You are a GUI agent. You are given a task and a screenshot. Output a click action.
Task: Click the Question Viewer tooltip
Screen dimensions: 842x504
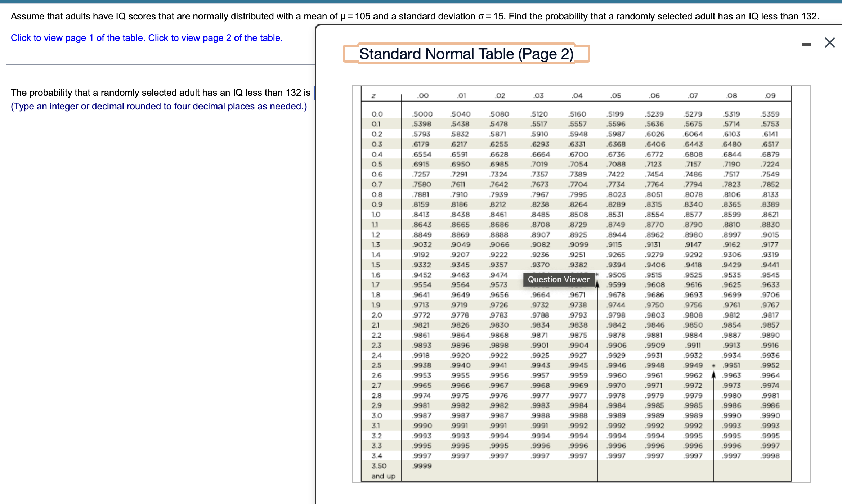tap(559, 280)
